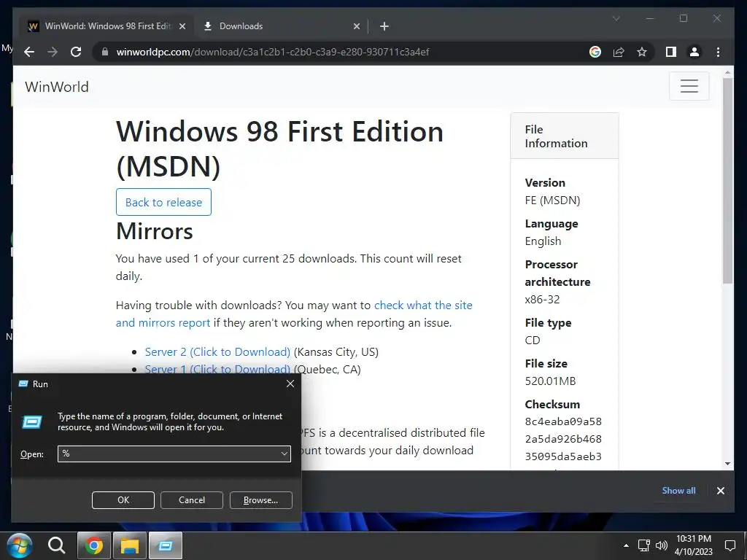The height and width of the screenshot is (560, 747).
Task: Open the Chrome three-dot menu
Action: click(x=718, y=52)
